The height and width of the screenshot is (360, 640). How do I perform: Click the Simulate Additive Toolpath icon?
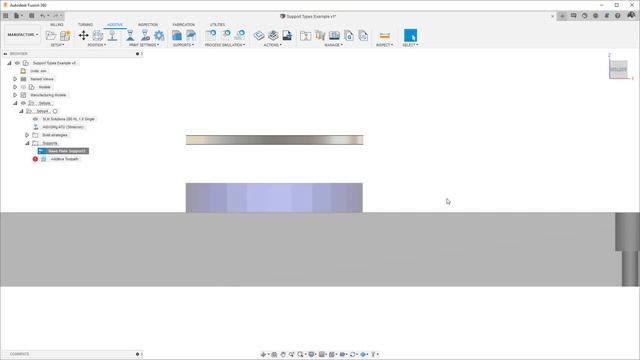click(x=273, y=36)
